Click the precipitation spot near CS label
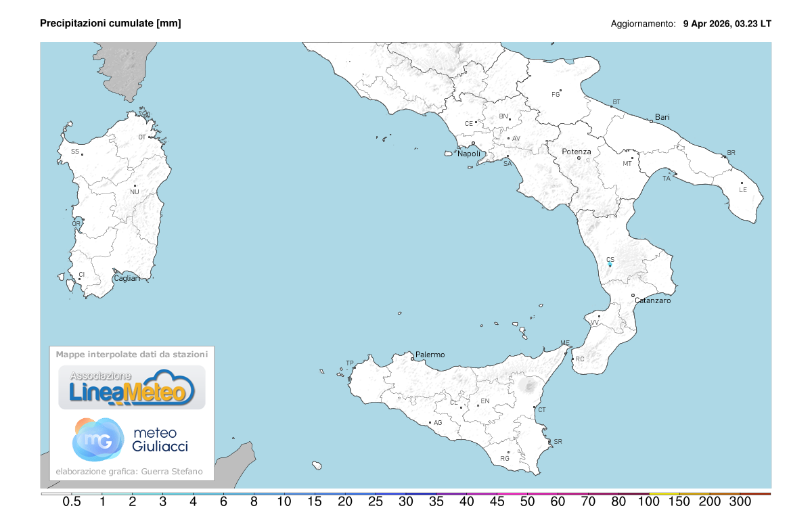 pyautogui.click(x=611, y=265)
